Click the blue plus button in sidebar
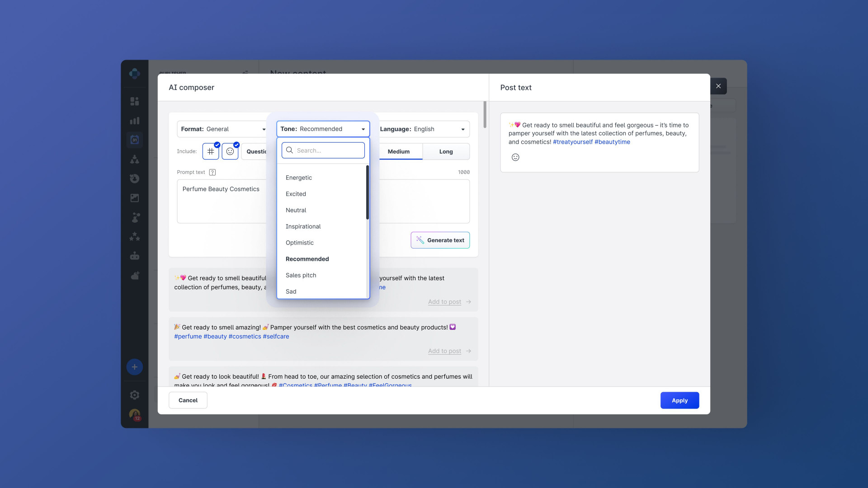 point(135,367)
